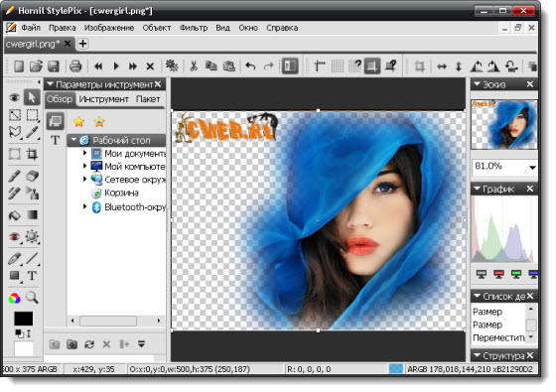The height and width of the screenshot is (392, 556).
Task: Print the image using the printer icon
Action: click(75, 66)
